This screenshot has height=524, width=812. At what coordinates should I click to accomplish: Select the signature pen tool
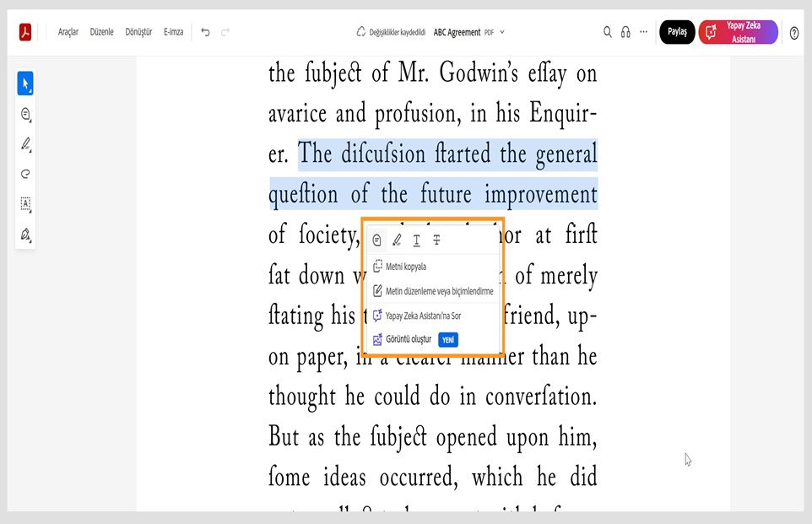[25, 234]
